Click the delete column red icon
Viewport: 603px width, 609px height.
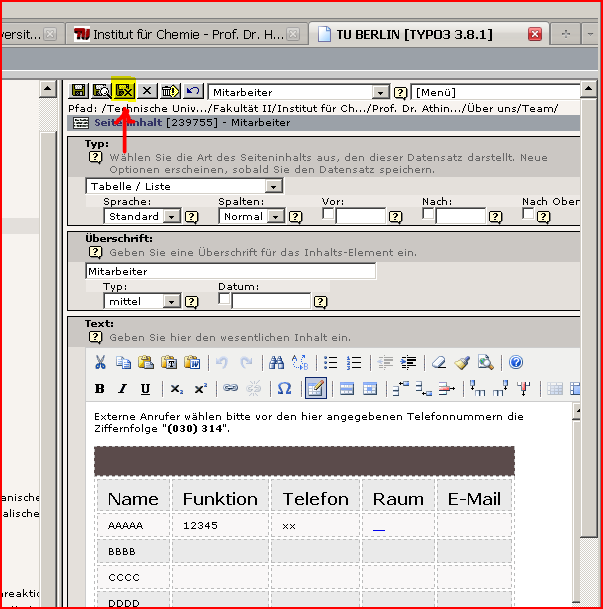click(523, 388)
